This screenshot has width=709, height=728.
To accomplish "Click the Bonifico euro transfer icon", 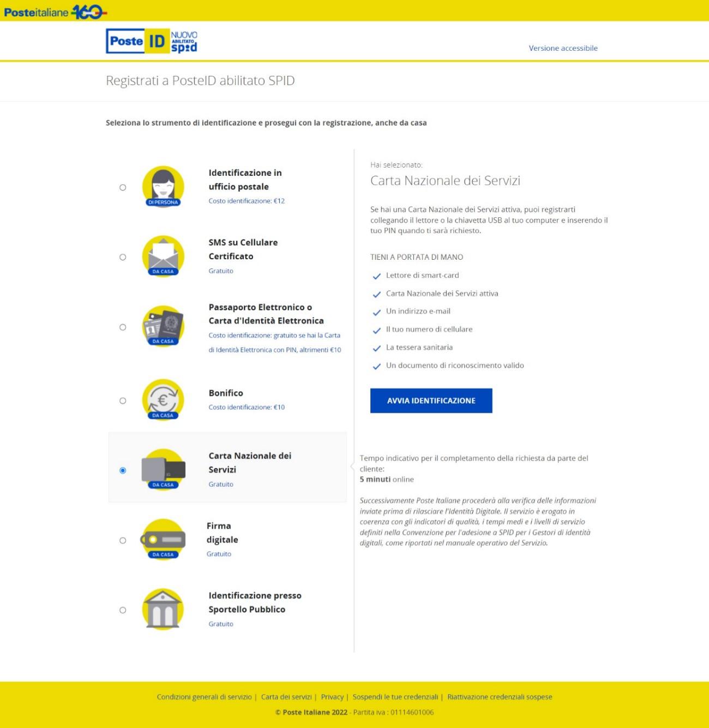I will [163, 400].
